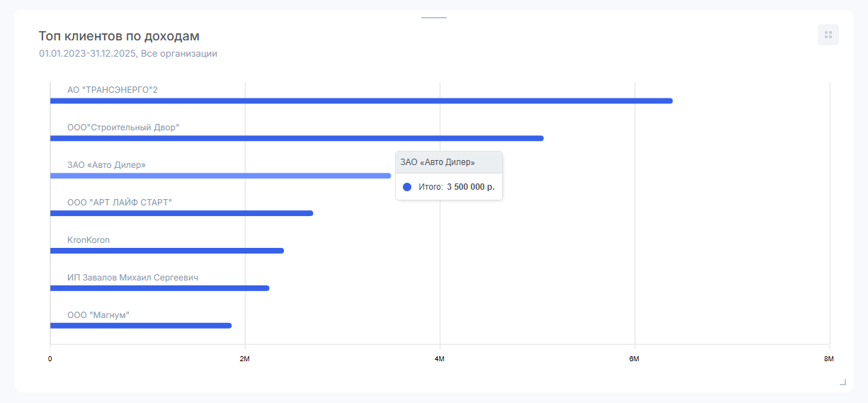The image size is (868, 403).
Task: Select the KronKoron revenue bar
Action: pyautogui.click(x=166, y=251)
